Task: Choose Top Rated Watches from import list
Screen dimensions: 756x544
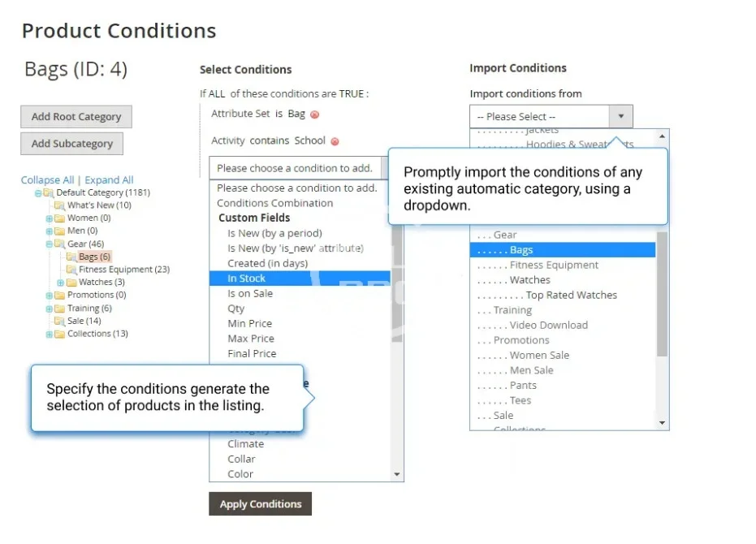Action: [571, 296]
